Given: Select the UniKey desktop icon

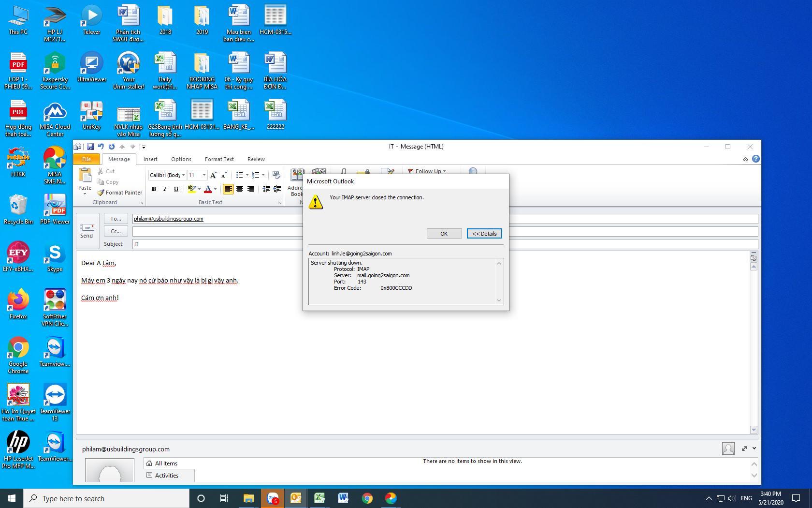Looking at the screenshot, I should click(x=91, y=115).
